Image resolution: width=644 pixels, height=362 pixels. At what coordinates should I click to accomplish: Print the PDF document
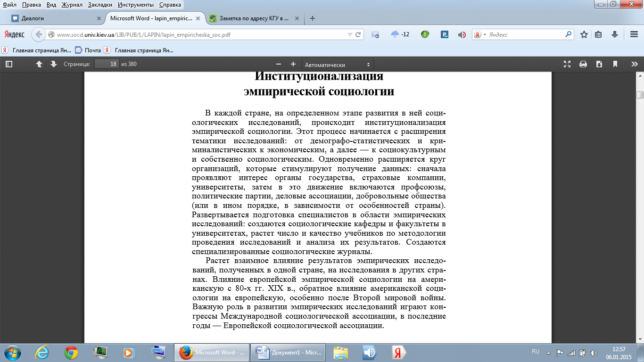tap(583, 64)
